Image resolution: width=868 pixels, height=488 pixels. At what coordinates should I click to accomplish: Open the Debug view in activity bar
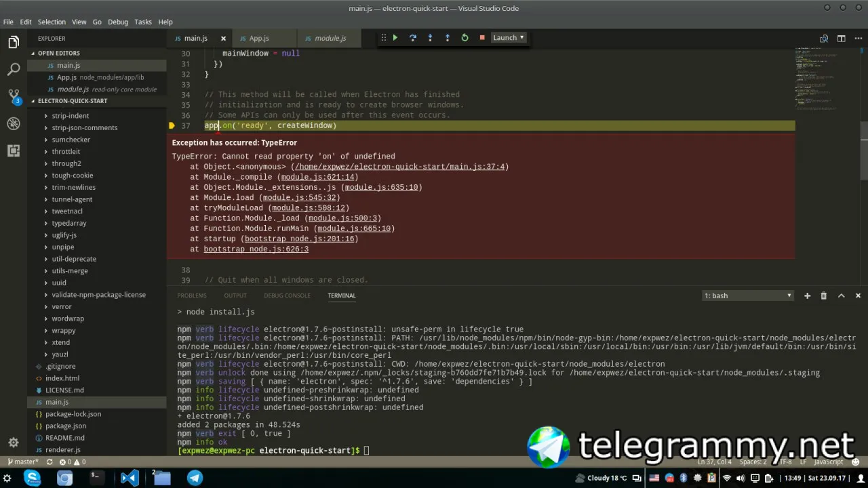14,123
